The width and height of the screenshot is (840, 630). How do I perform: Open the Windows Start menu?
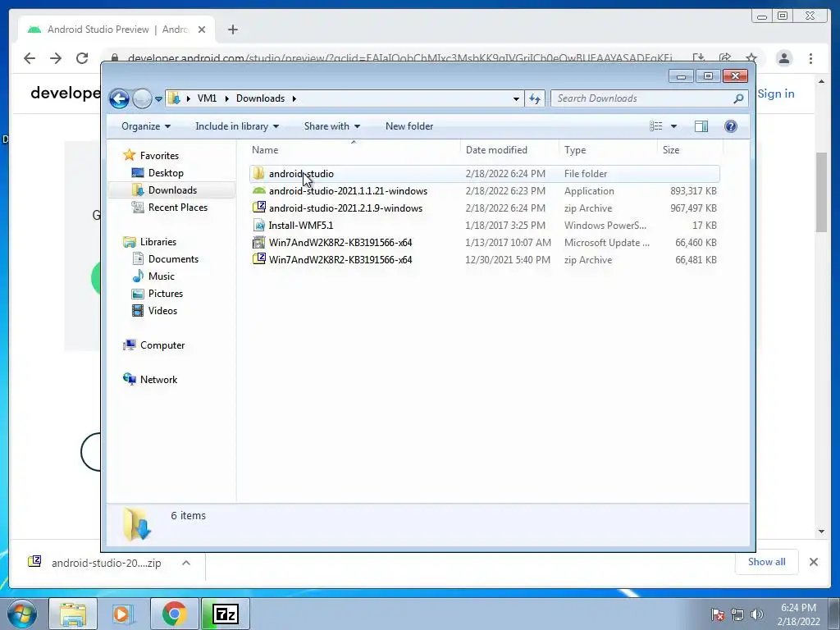click(22, 614)
